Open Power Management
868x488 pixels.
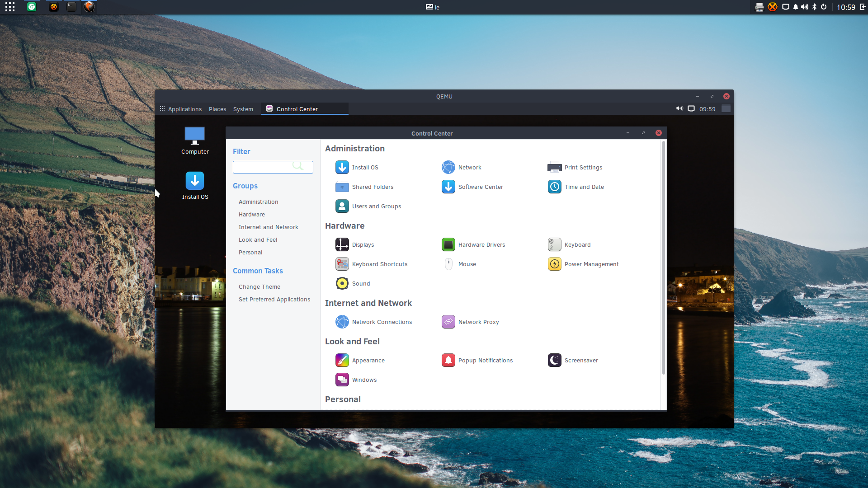[x=583, y=264]
